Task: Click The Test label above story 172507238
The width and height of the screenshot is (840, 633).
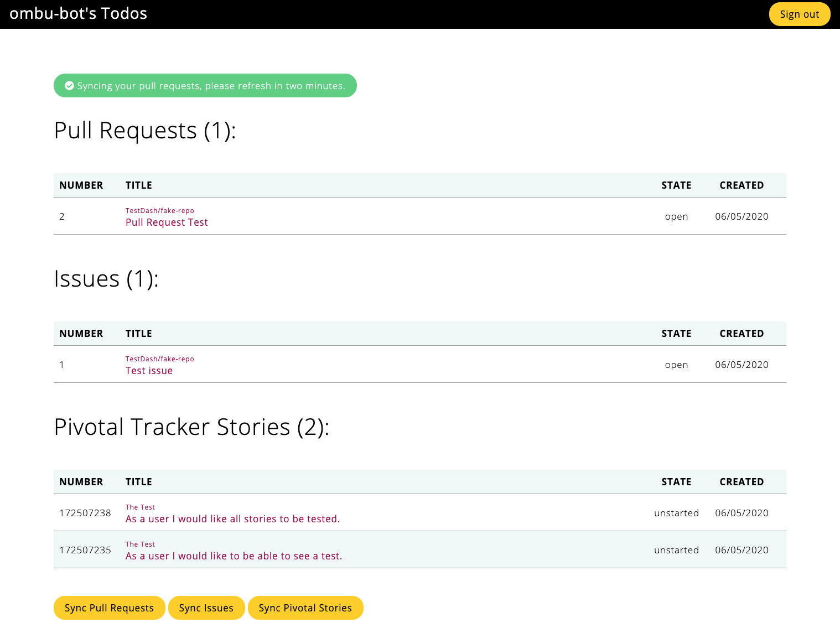Action: (x=140, y=507)
